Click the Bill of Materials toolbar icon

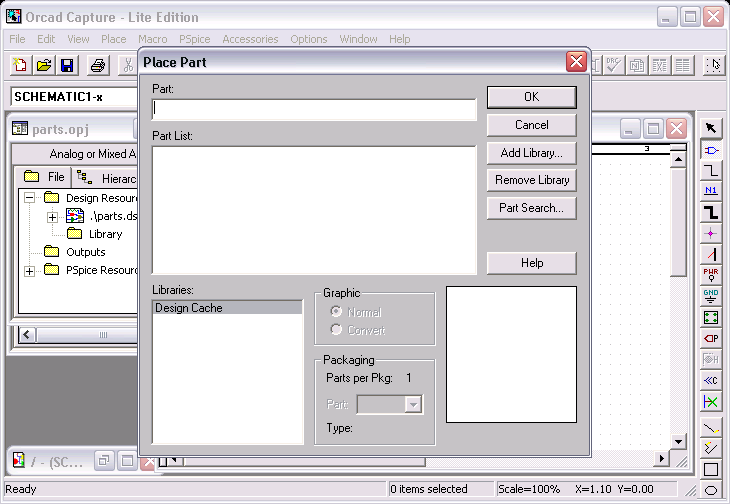pyautogui.click(x=683, y=65)
